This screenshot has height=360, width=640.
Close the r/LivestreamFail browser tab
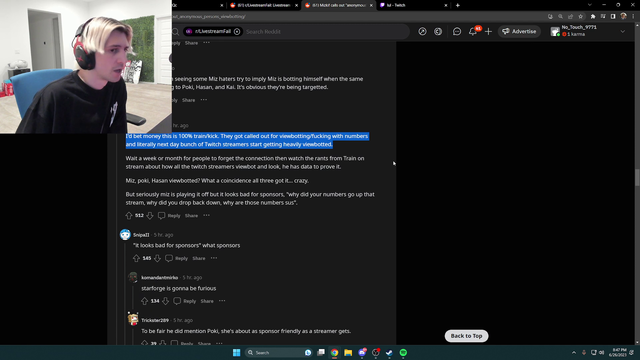click(x=296, y=5)
